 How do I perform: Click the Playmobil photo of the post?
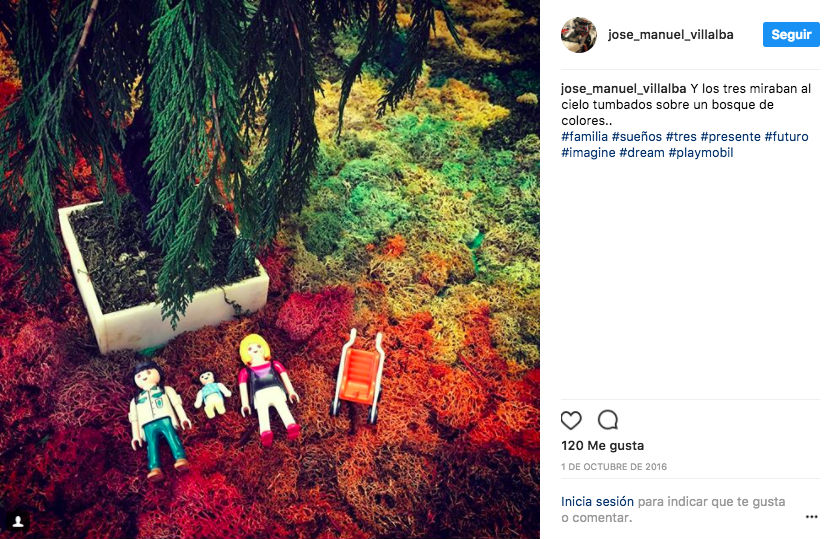[270, 270]
